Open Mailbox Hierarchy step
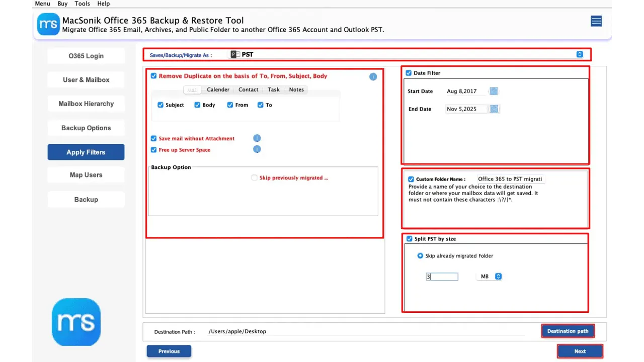This screenshot has height=362, width=644. 86,104
